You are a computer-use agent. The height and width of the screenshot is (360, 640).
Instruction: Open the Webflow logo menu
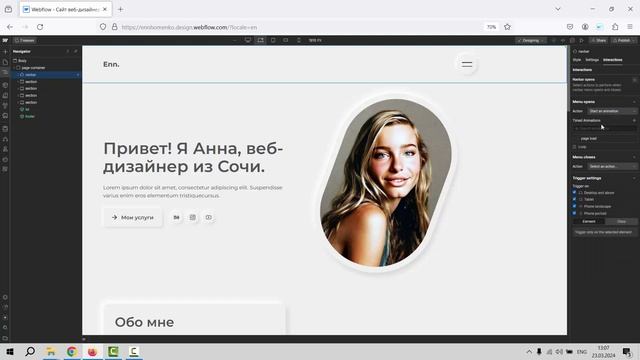(x=5, y=40)
